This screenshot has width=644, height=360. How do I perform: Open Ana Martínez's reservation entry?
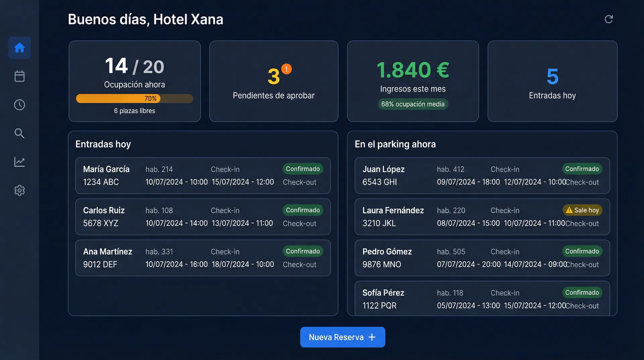203,258
